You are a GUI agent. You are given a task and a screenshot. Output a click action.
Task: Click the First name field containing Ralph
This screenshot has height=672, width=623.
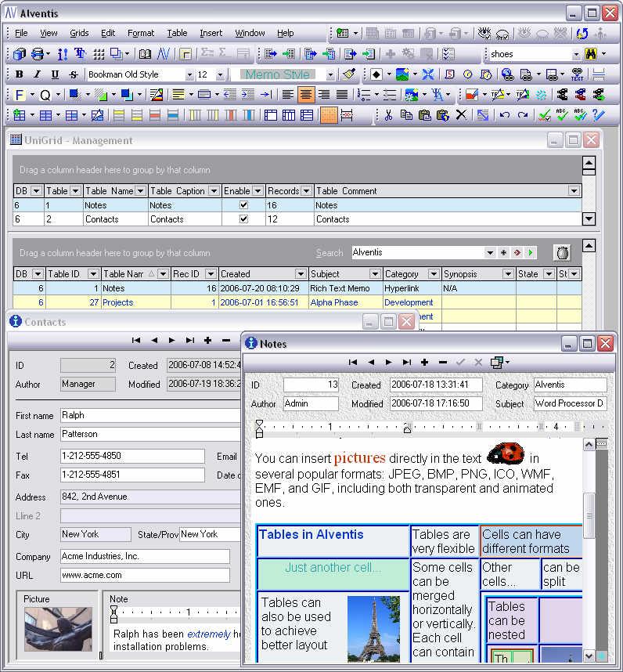point(149,415)
